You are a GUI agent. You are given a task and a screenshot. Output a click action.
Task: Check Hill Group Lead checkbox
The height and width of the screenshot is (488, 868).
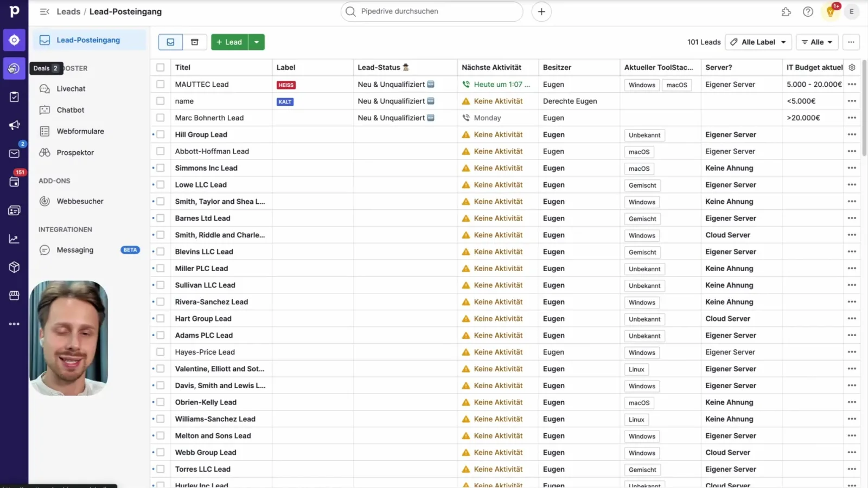click(160, 134)
